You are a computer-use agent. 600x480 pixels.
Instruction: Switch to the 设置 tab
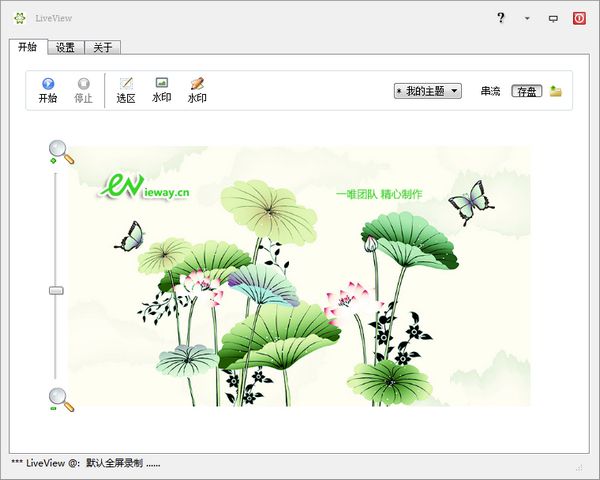pyautogui.click(x=65, y=47)
